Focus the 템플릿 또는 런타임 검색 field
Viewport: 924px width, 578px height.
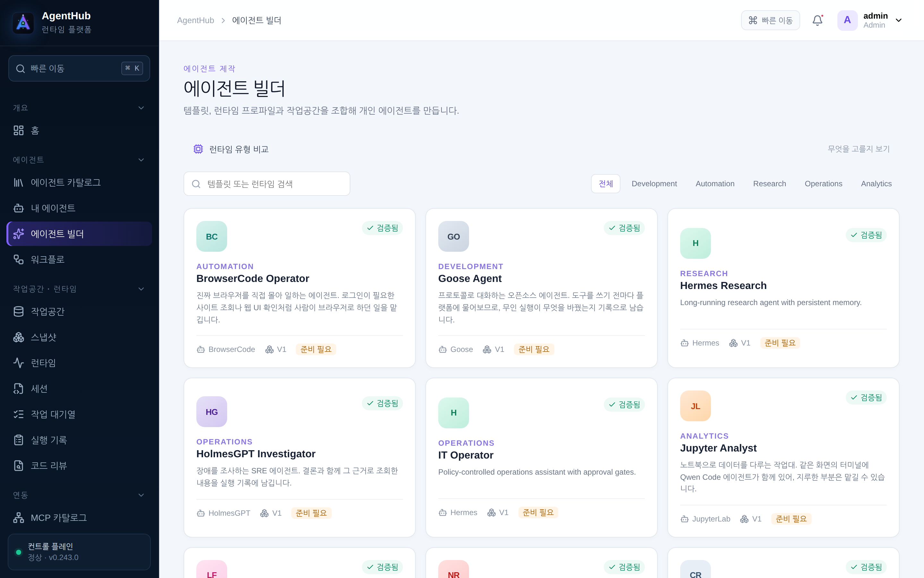point(267,184)
